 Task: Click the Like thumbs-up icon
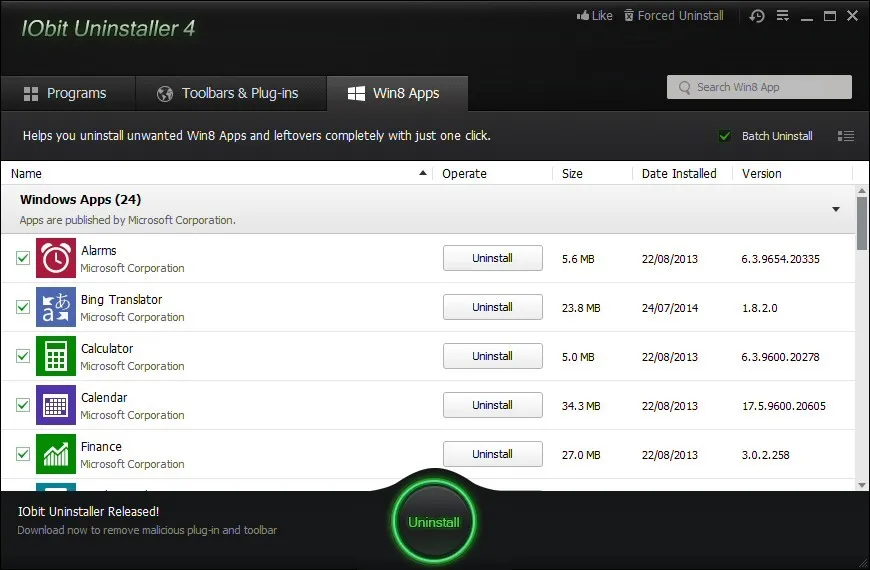[584, 16]
